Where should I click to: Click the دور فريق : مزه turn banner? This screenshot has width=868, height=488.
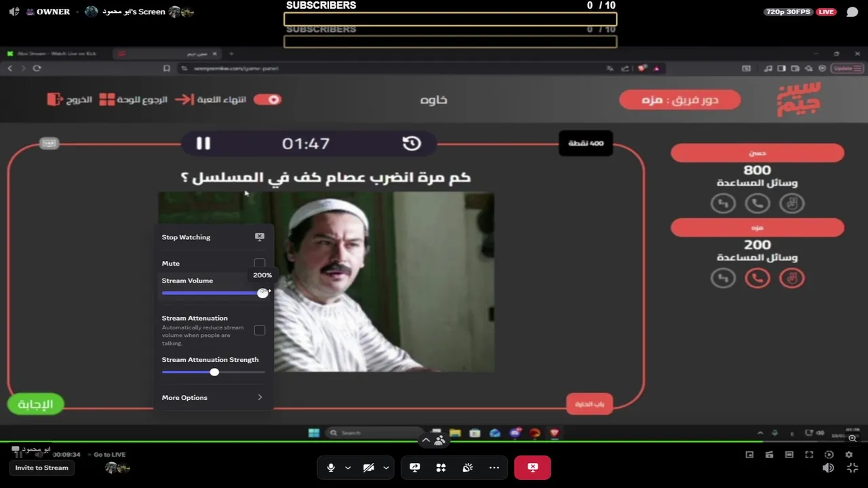point(679,100)
